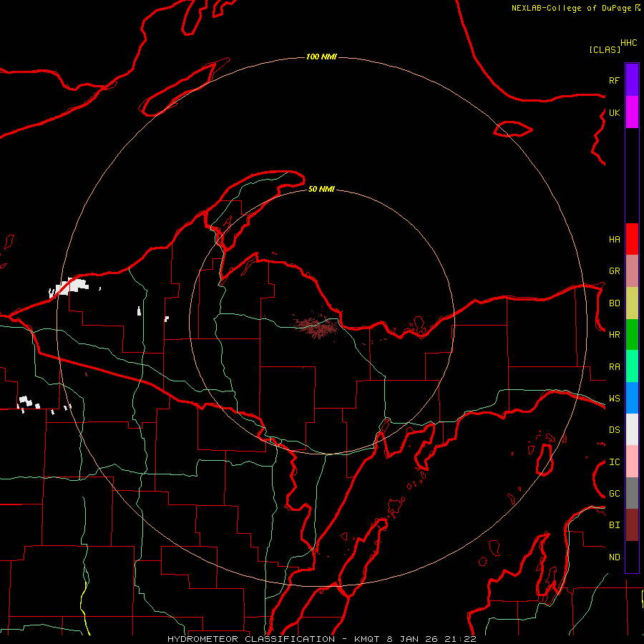
Task: Click the GR salmon legend swatch
Action: tap(632, 271)
